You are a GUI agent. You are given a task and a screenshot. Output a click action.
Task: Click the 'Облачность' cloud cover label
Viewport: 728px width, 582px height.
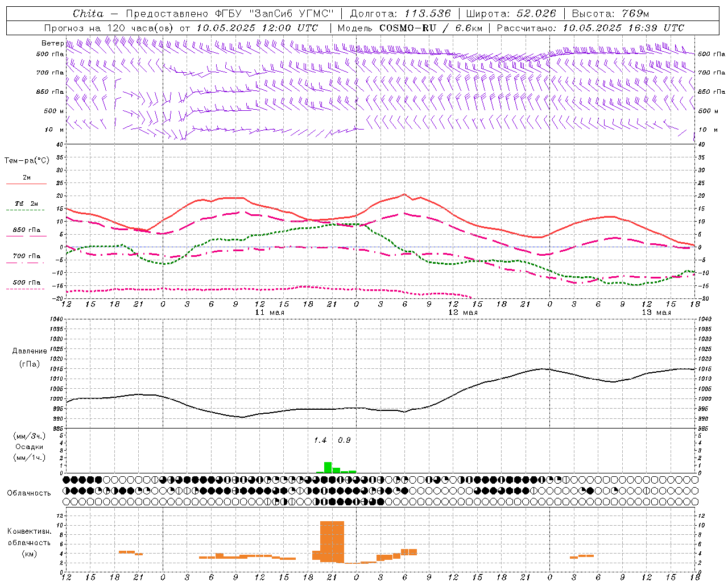tap(29, 493)
